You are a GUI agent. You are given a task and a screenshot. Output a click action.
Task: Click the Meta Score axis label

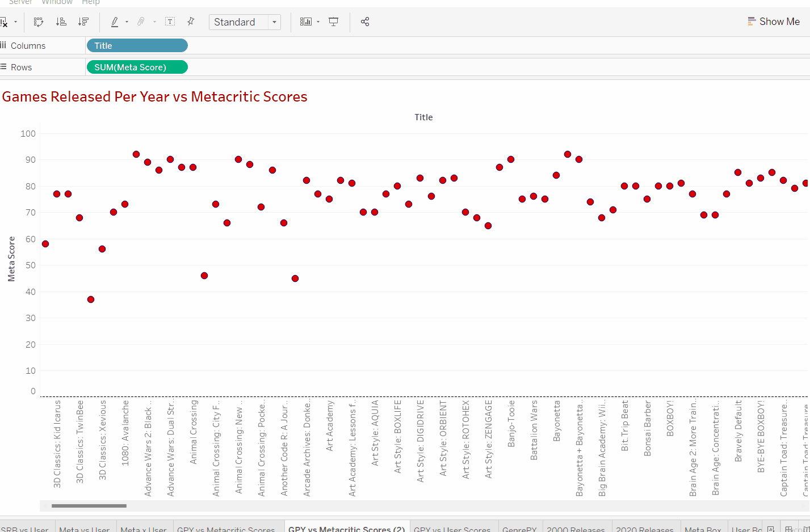click(11, 259)
